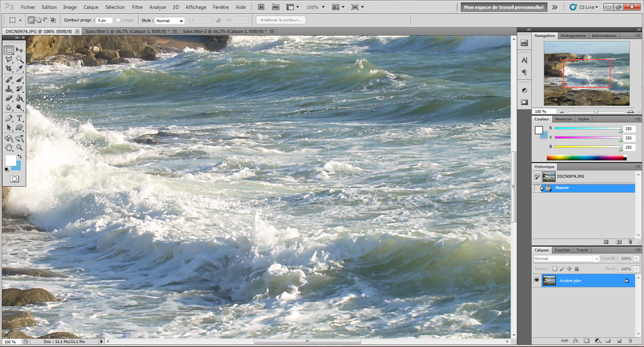Choose the Hand tool
Viewport: 644px width, 347px height.
tap(9, 148)
